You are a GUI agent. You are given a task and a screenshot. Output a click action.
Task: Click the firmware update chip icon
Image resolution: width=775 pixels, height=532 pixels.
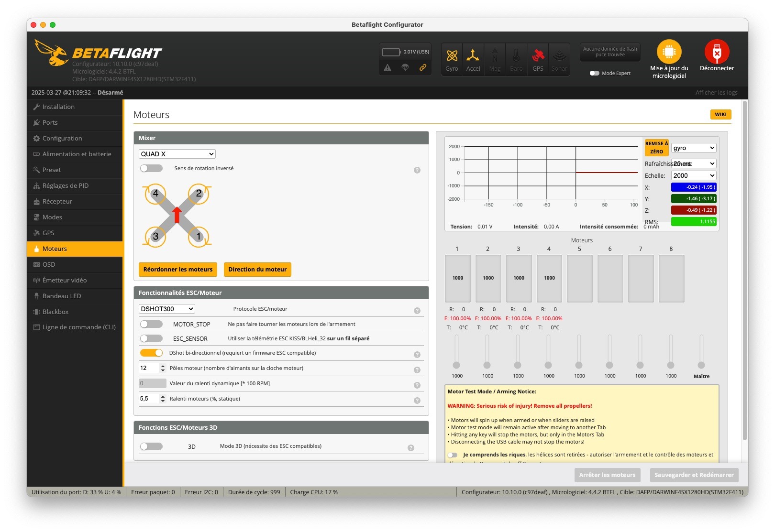click(669, 52)
